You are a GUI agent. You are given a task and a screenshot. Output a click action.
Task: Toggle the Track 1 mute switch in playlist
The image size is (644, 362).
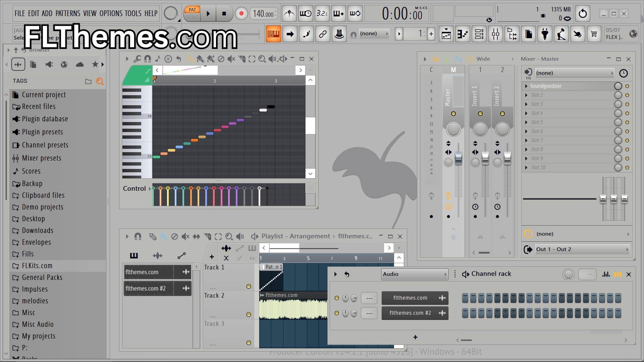(249, 287)
